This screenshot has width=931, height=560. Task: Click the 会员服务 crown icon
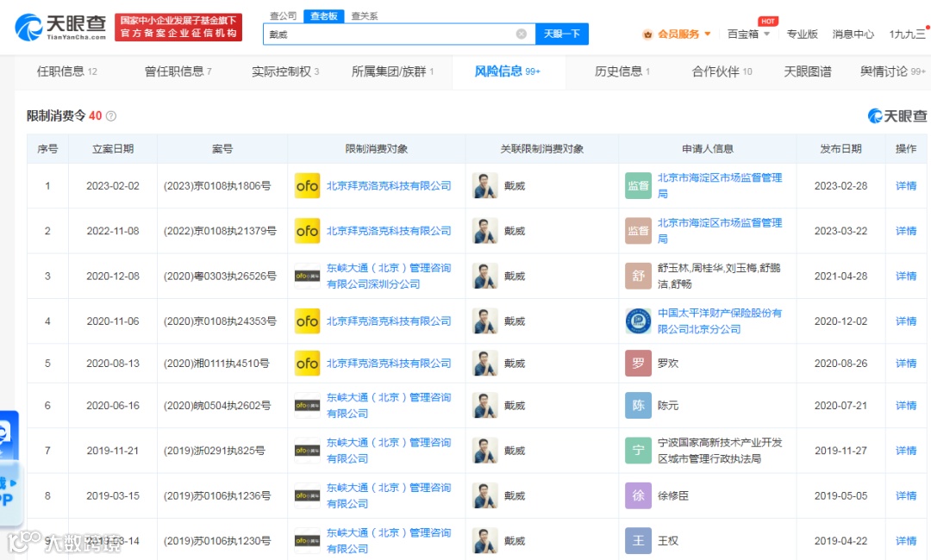[x=647, y=34]
